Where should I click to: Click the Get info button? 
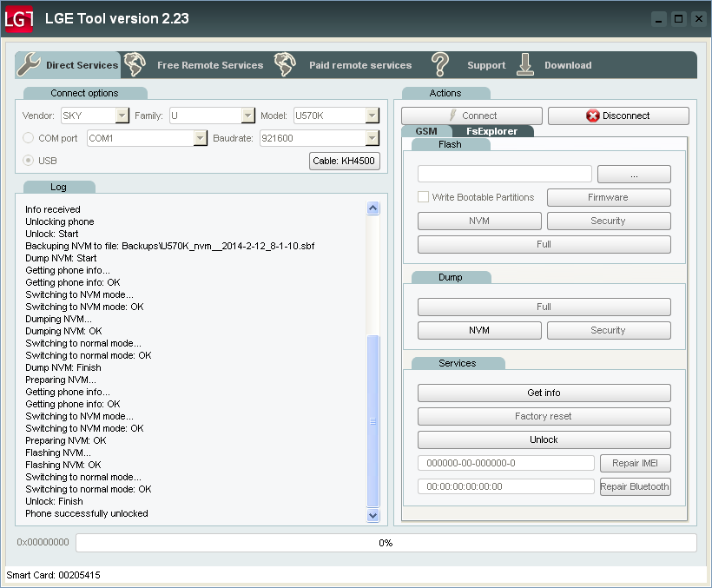pos(544,393)
